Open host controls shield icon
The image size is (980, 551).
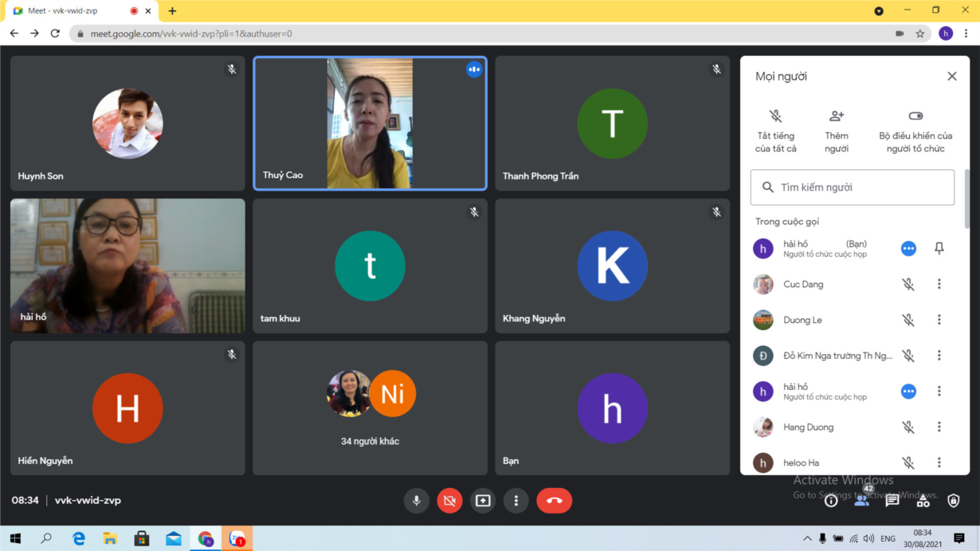pos(954,501)
